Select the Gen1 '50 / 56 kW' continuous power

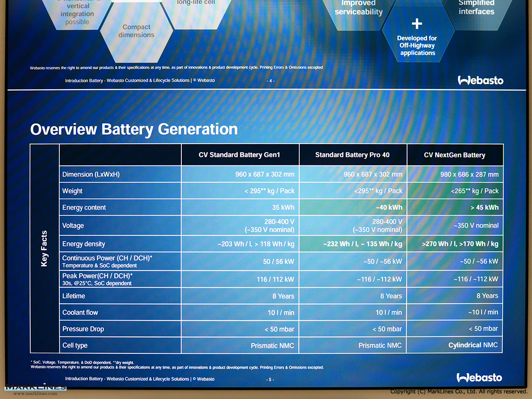pyautogui.click(x=278, y=262)
